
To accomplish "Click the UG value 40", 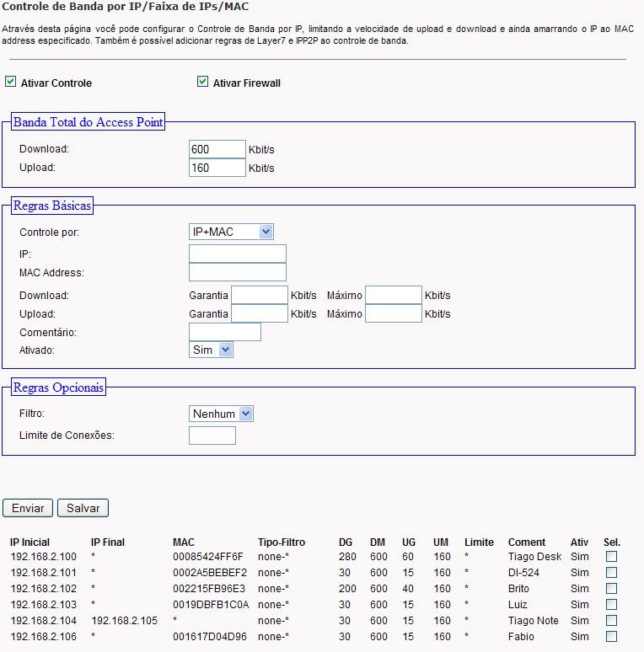I will click(x=408, y=588).
